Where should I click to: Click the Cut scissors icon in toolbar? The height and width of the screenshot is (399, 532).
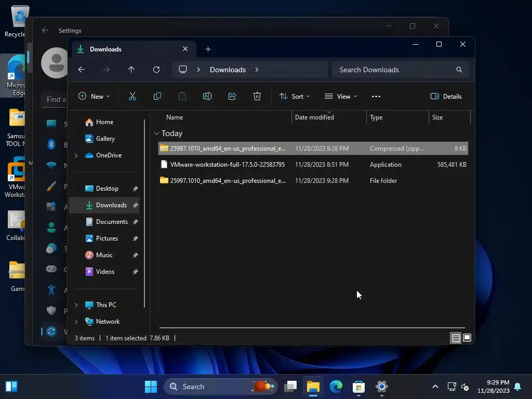click(132, 96)
